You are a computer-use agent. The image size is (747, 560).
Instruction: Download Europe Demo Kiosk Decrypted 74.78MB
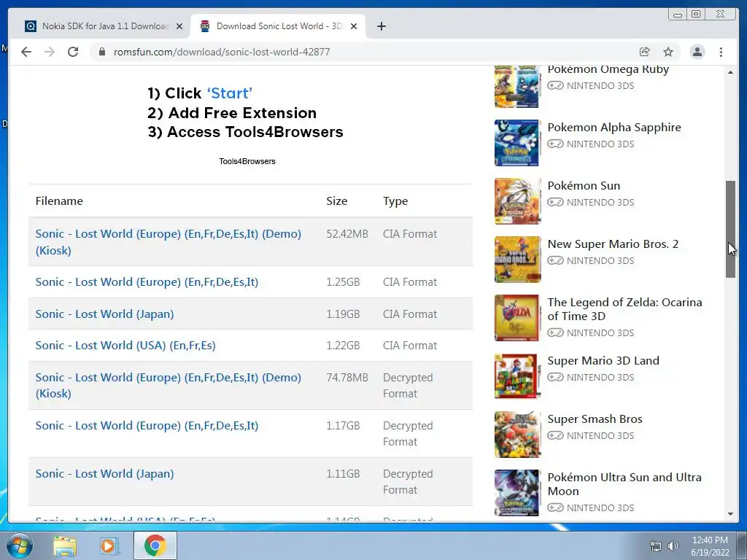[169, 385]
